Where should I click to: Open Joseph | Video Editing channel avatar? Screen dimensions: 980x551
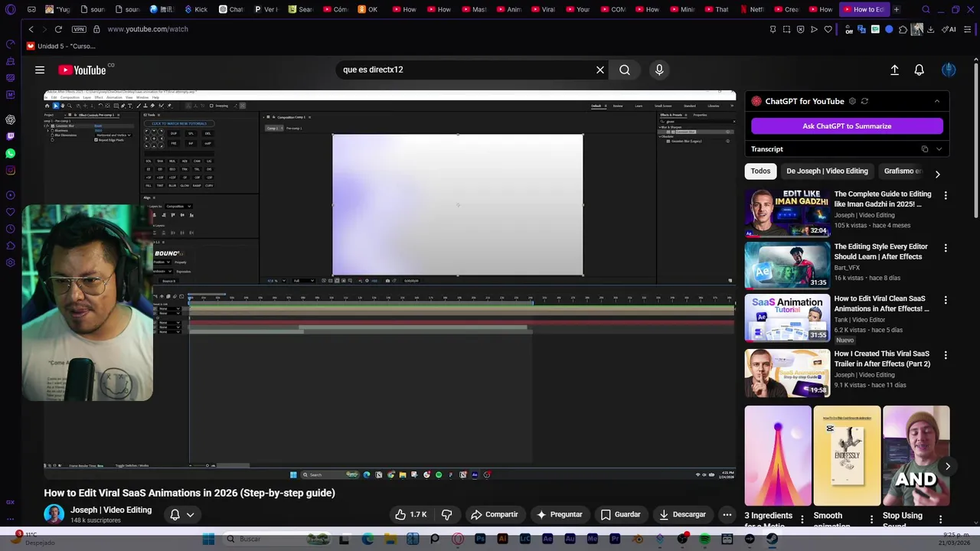coord(54,514)
